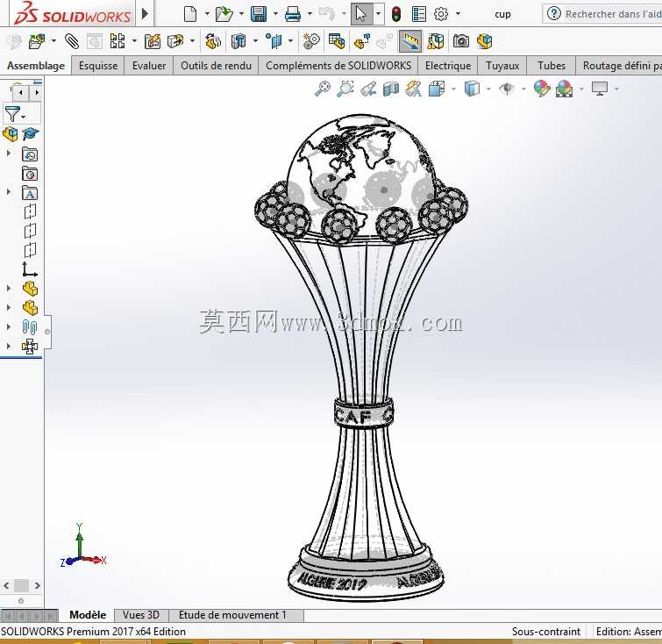Save the assembly with the floppy disk icon
The height and width of the screenshot is (644, 662).
pyautogui.click(x=259, y=14)
